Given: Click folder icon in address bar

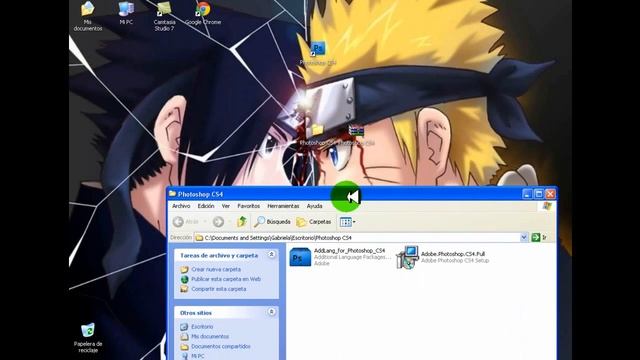Looking at the screenshot, I should [199, 238].
